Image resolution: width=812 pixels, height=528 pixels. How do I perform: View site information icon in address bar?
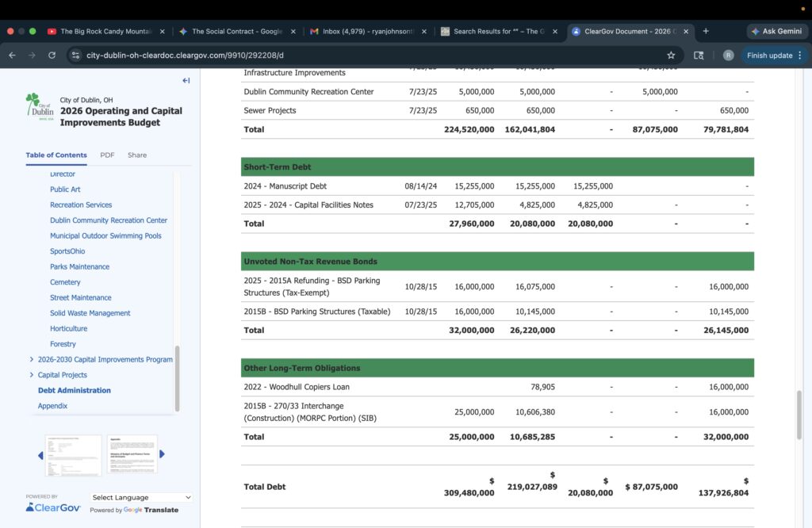coord(75,55)
